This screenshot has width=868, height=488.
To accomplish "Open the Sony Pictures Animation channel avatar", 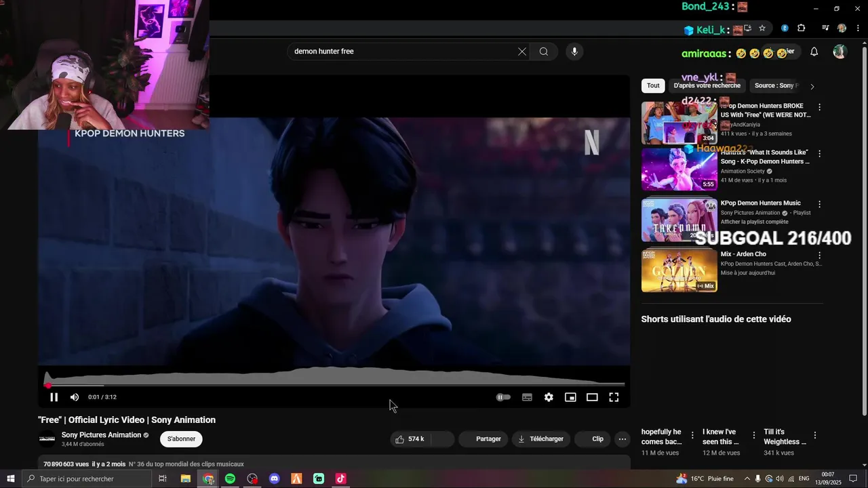I will point(47,439).
